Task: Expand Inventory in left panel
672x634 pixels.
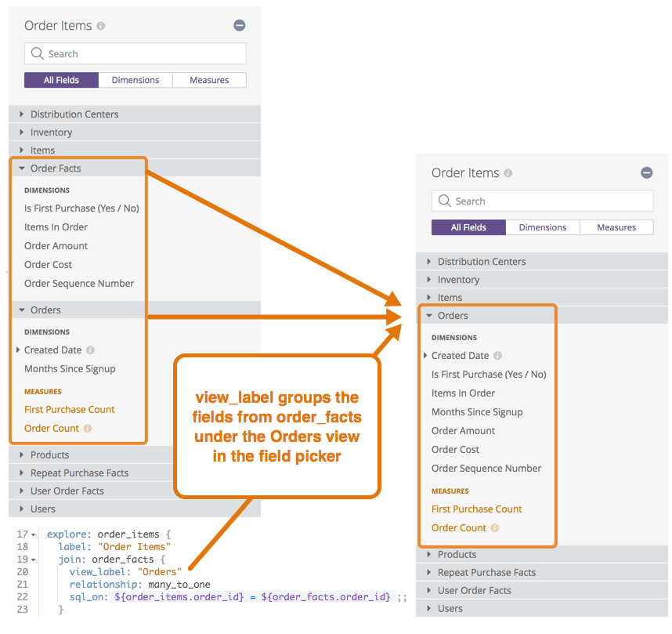Action: 135,132
